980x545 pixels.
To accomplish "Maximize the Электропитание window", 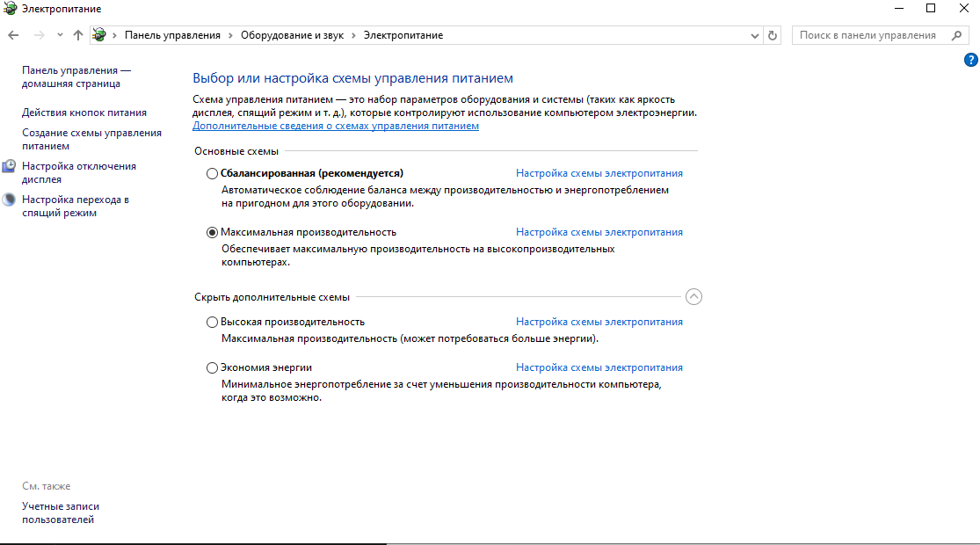I will 931,9.
